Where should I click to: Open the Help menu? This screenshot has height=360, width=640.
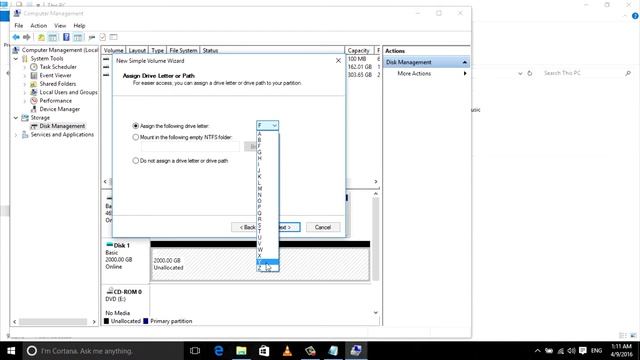click(x=79, y=26)
